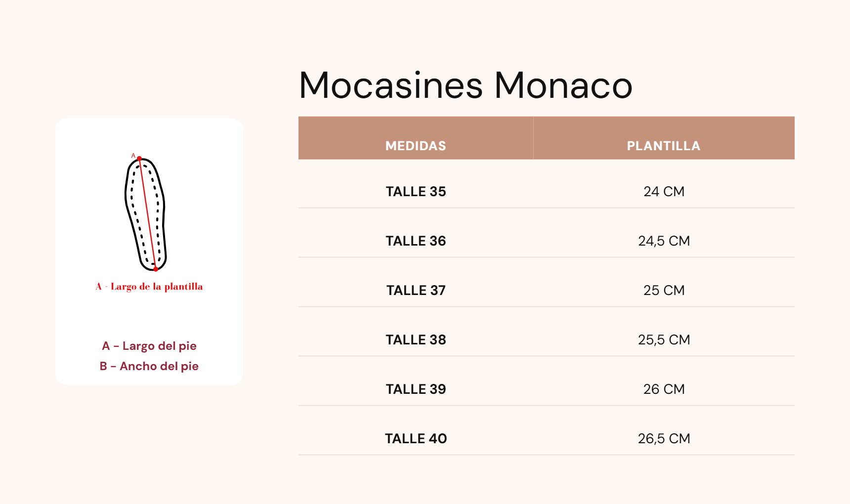The image size is (850, 504).
Task: Click the insole outline diagram
Action: tap(145, 213)
